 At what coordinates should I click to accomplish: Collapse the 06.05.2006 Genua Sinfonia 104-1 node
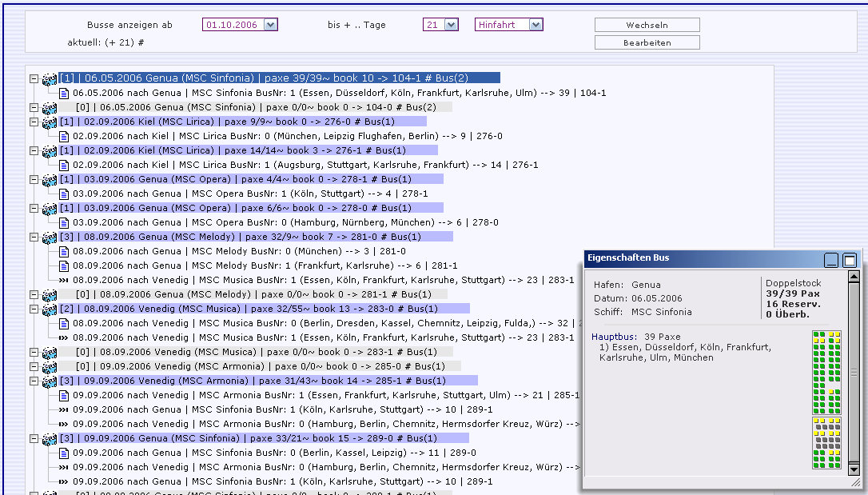[34, 78]
